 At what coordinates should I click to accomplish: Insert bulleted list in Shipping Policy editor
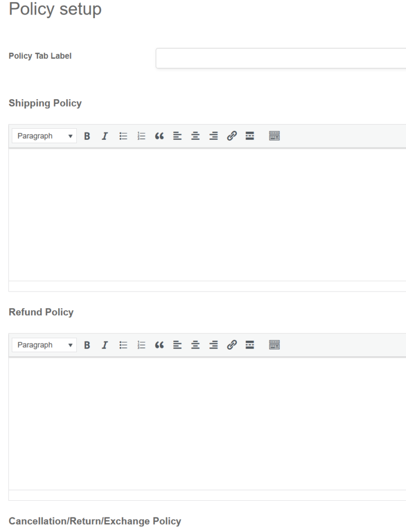tap(123, 136)
